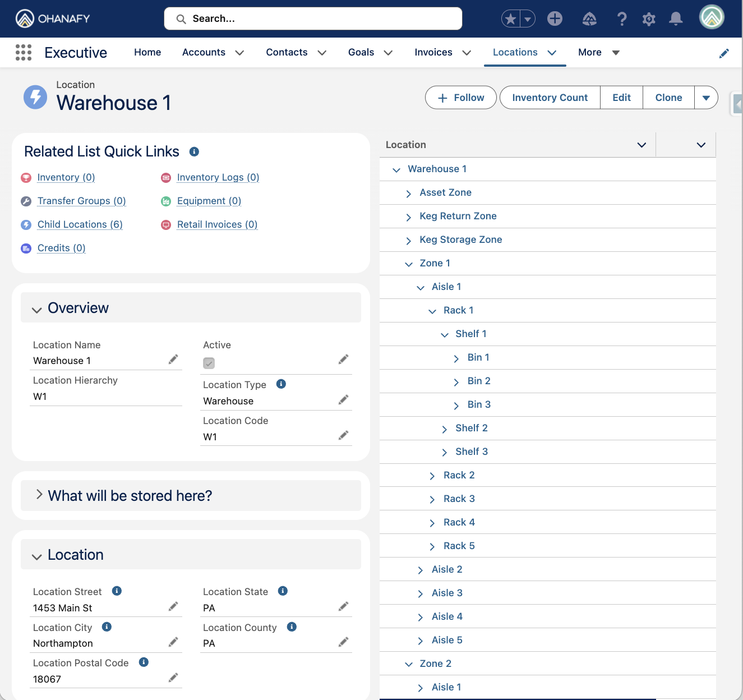Expand the 'What will be stored here?' section
743x700 pixels.
click(x=39, y=495)
